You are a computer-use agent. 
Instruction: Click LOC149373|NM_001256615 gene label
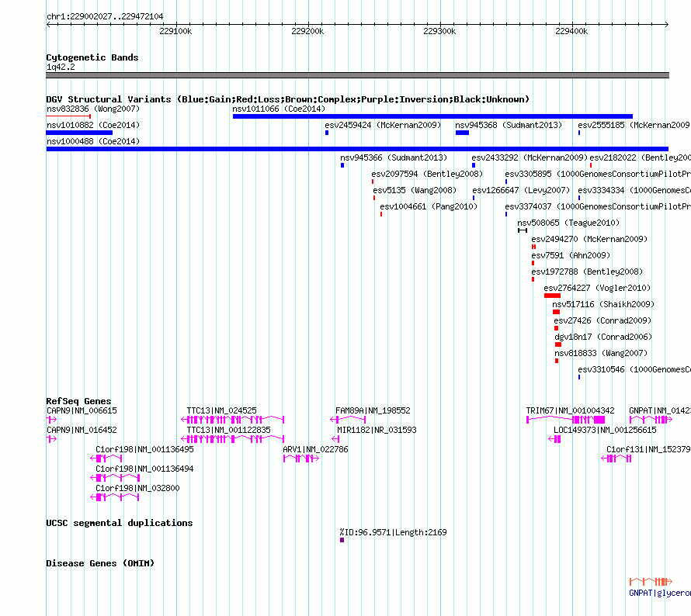(x=605, y=430)
